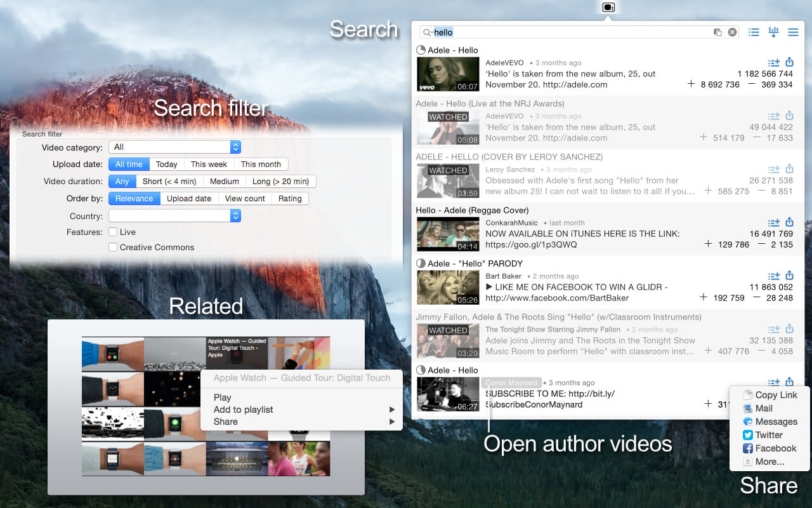Paste from clipboard icon in search field

tap(717, 32)
